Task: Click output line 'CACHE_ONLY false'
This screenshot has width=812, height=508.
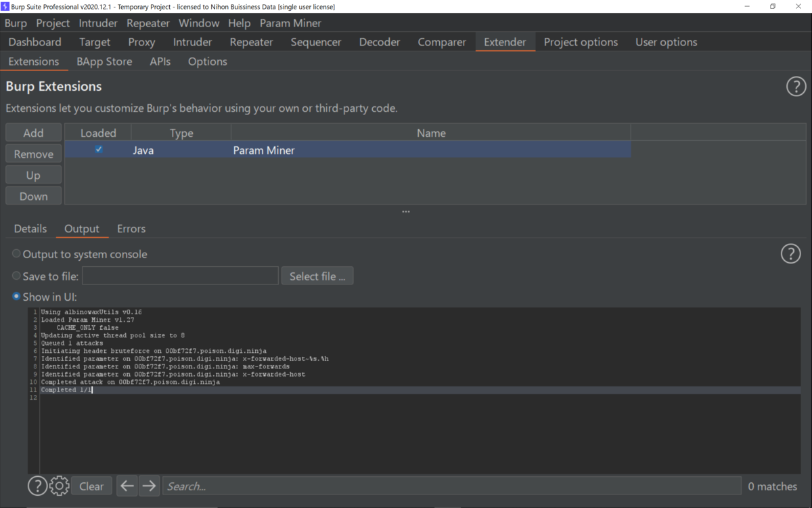Action: pos(87,328)
